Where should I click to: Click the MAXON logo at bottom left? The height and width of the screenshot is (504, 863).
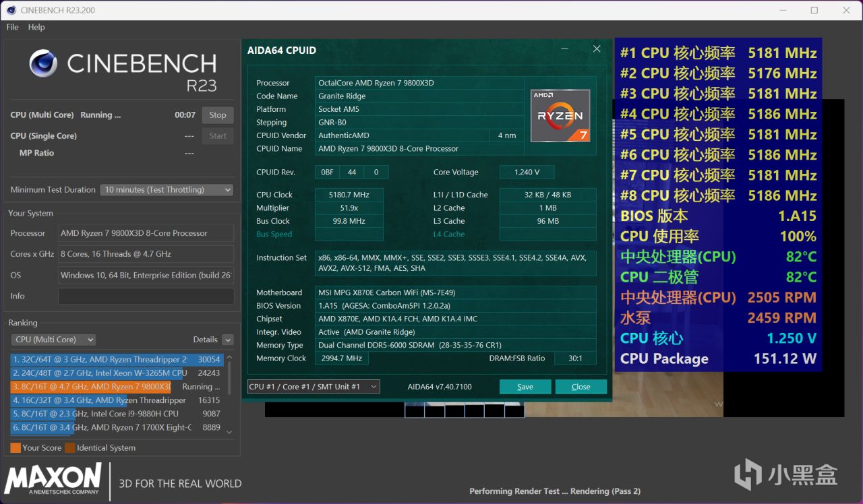tap(53, 478)
